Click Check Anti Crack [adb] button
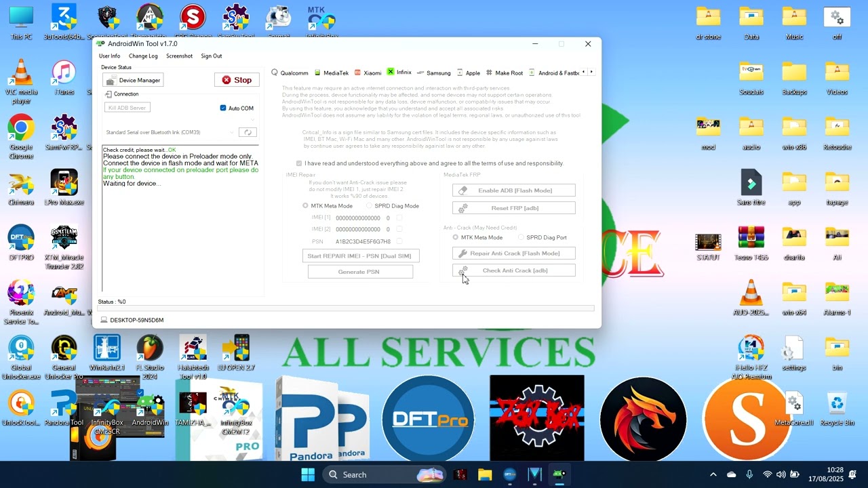Viewport: 868px width, 488px height. click(x=514, y=270)
